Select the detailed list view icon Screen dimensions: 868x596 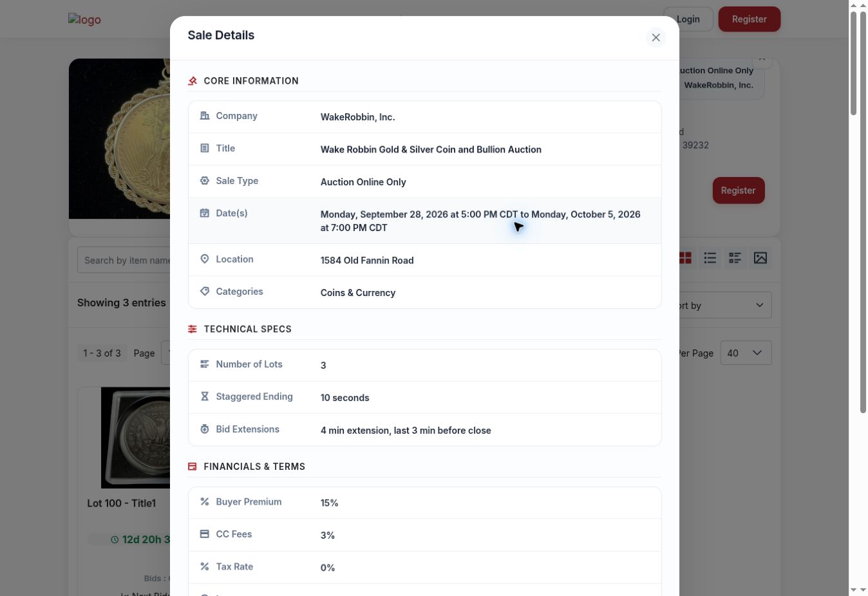pyautogui.click(x=735, y=258)
